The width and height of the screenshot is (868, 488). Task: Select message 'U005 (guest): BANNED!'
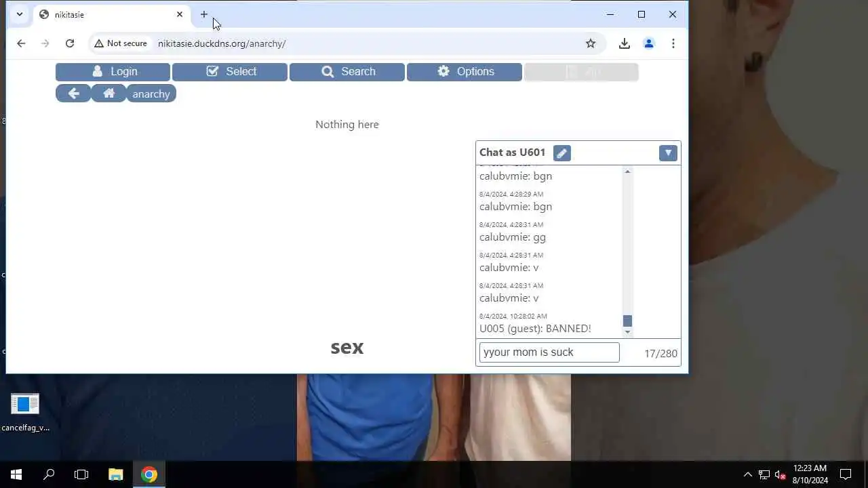pyautogui.click(x=535, y=329)
